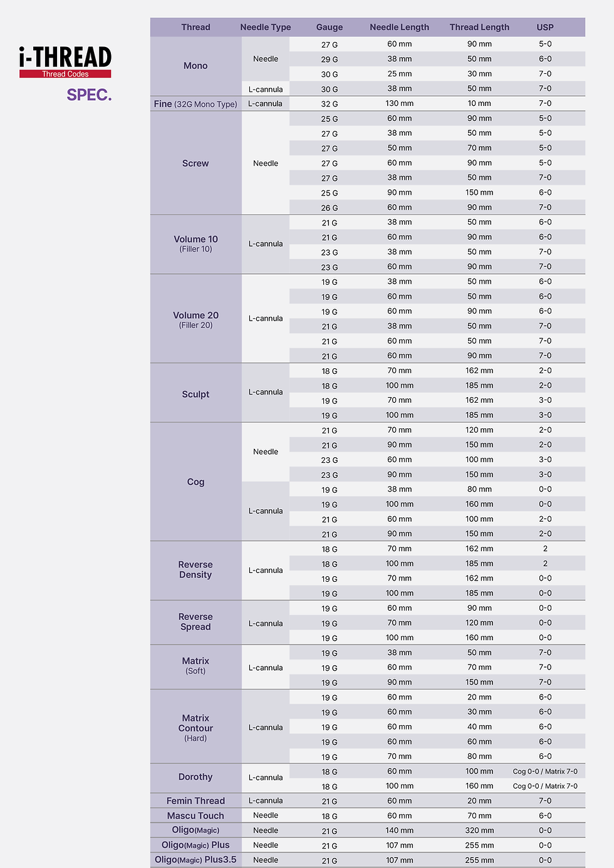The image size is (614, 868).
Task: Click the Screw thread category cell
Action: tap(195, 163)
